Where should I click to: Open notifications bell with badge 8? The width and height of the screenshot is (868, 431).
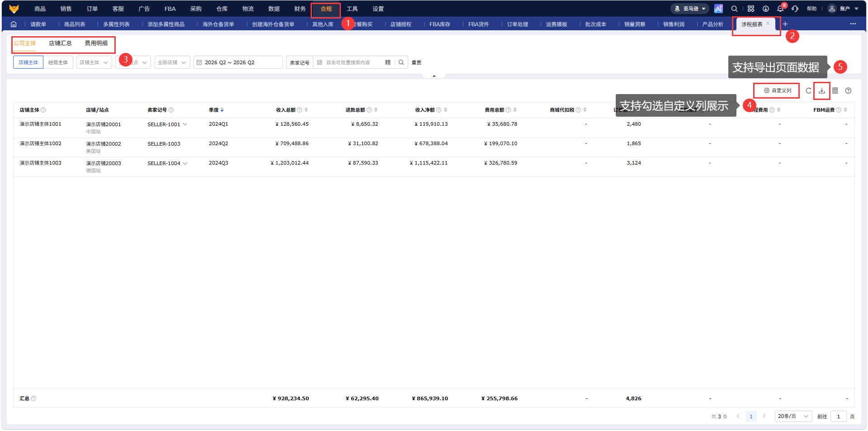point(781,9)
